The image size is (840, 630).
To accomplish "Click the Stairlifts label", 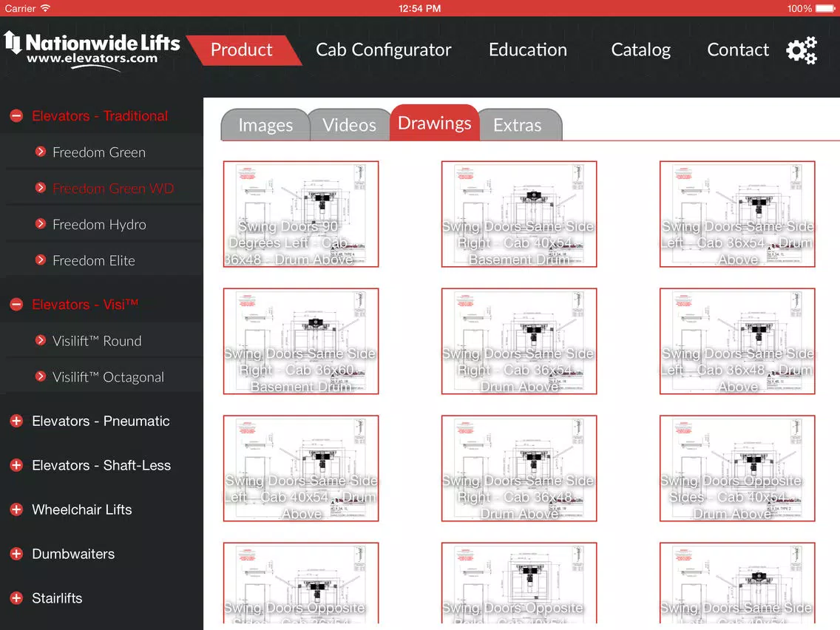I will 58,598.
